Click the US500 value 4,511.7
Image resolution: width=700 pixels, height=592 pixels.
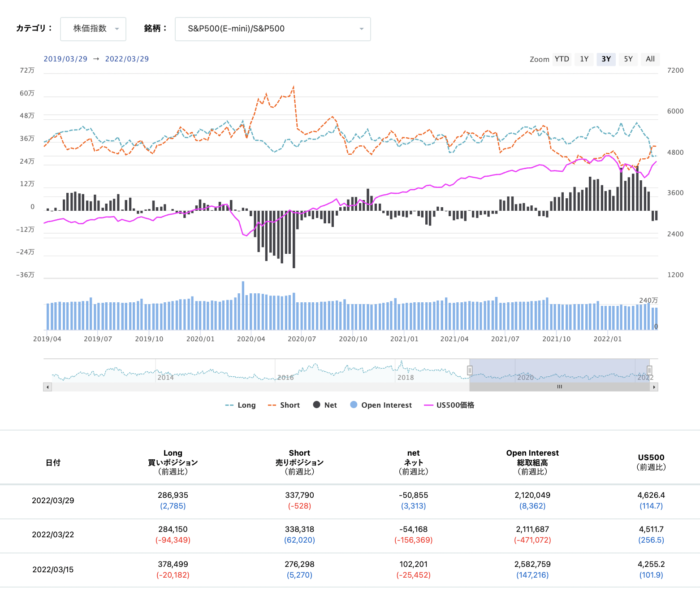[x=651, y=529]
